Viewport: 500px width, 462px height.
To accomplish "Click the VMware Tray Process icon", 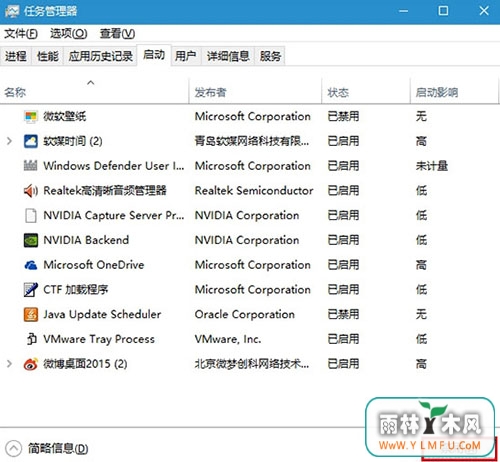I will 31,339.
